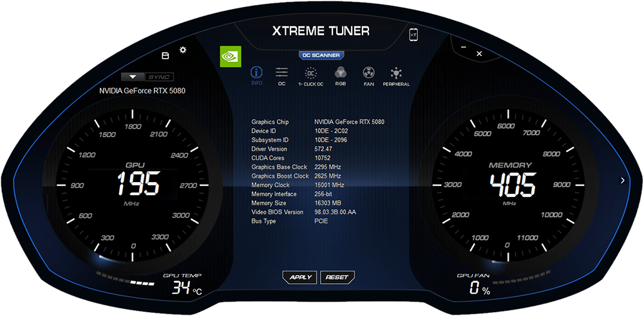This screenshot has width=644, height=316.
Task: Close the Xtreme Tuner window
Action: point(479,53)
